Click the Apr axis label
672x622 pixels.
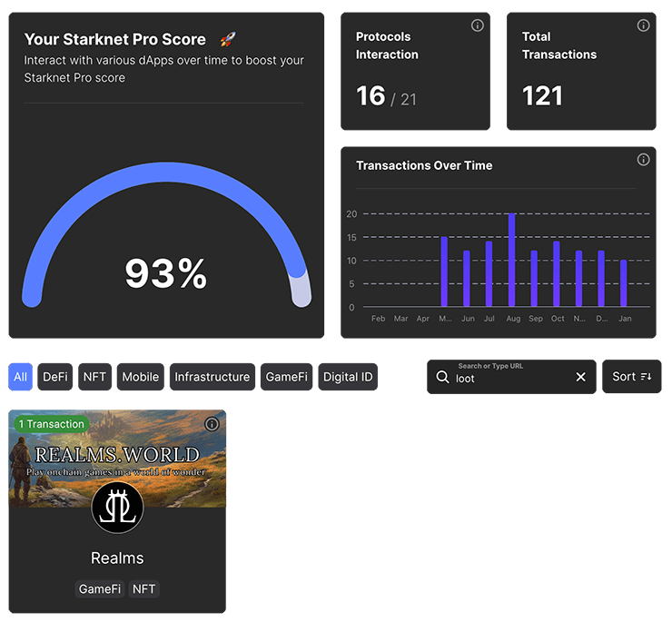point(423,319)
